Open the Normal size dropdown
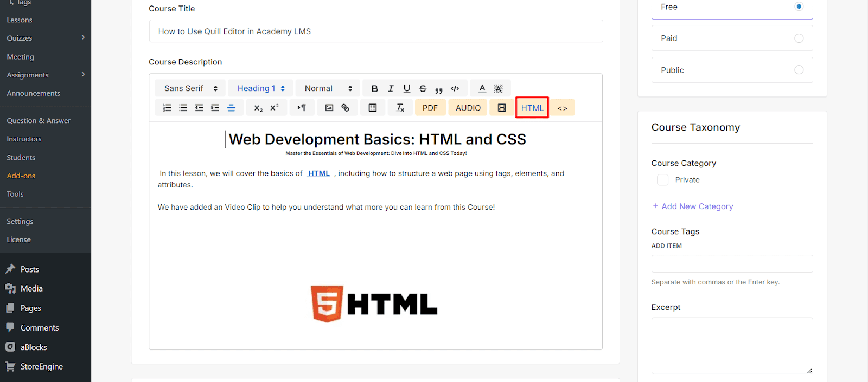 [328, 88]
